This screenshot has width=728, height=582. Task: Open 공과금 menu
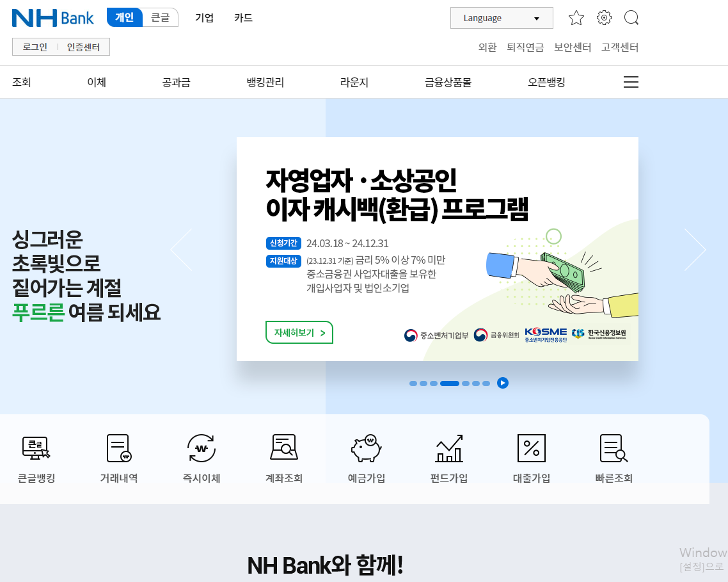(176, 83)
